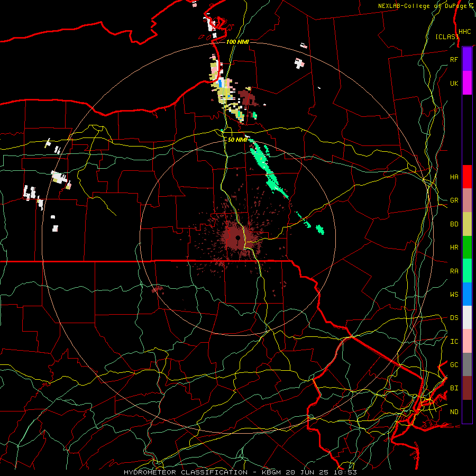
Task: Click the BI brown legend swatch
Action: tap(467, 388)
